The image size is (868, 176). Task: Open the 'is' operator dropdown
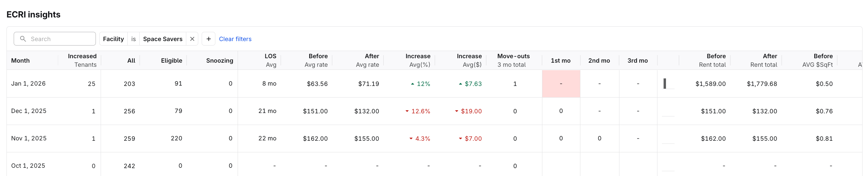(134, 39)
